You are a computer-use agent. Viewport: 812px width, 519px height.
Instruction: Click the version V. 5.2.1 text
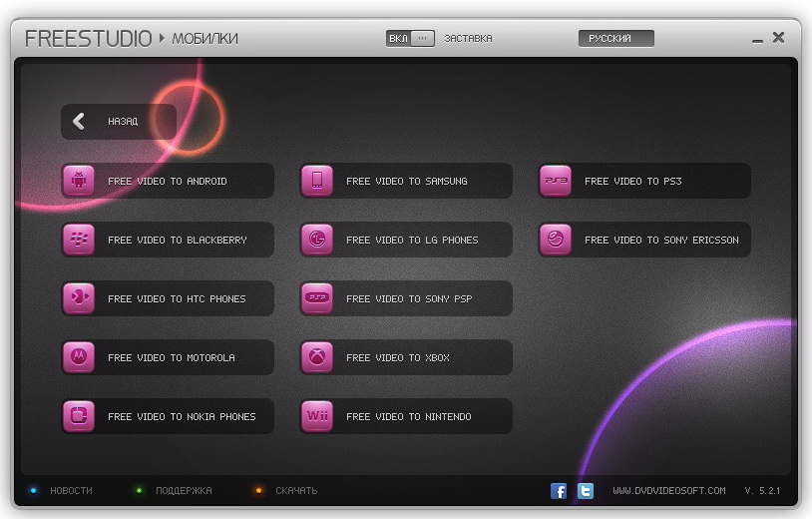[762, 490]
